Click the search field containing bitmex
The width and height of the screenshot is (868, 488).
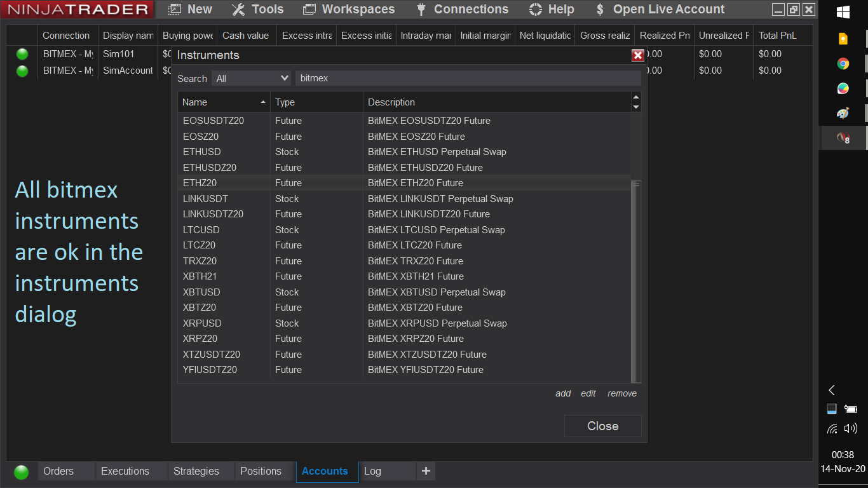[468, 78]
